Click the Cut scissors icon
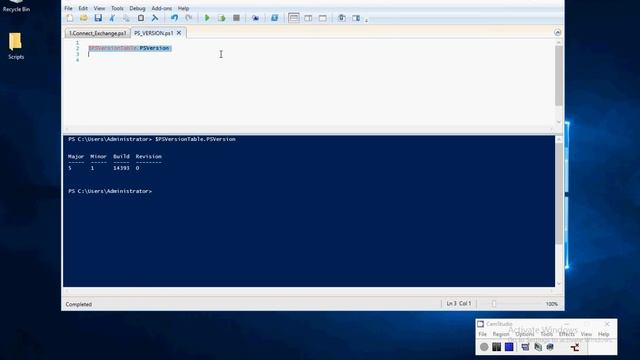This screenshot has width=640, height=360. pyautogui.click(x=112, y=18)
